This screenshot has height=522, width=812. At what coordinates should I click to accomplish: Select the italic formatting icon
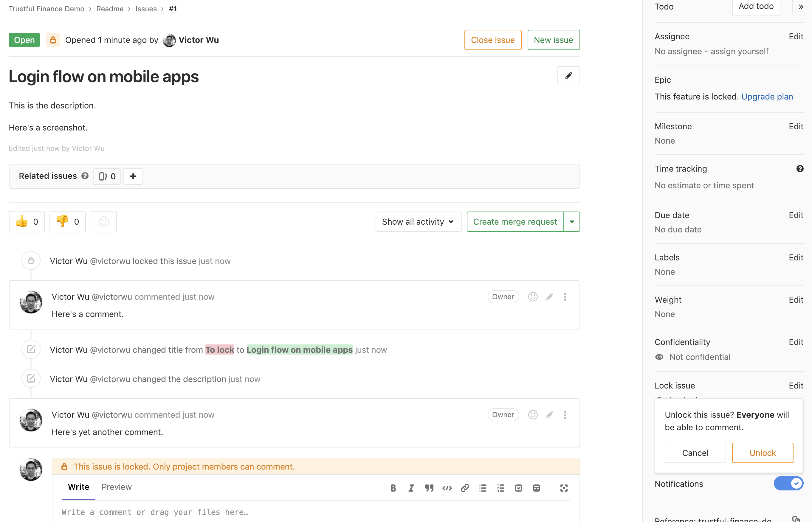pyautogui.click(x=411, y=488)
